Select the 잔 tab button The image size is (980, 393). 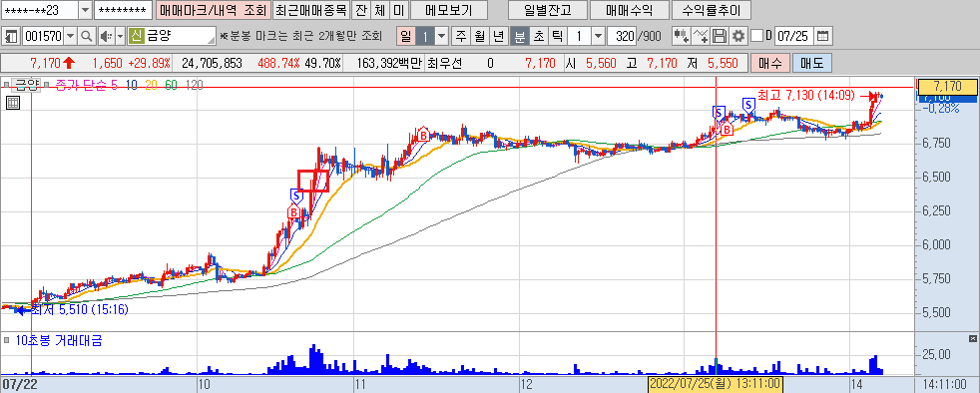[x=360, y=11]
